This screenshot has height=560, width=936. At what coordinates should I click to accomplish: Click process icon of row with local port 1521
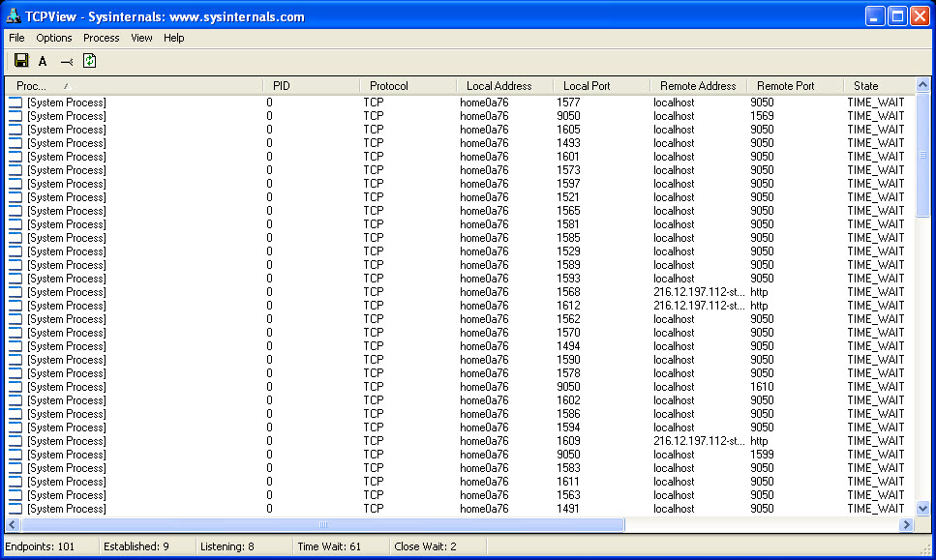click(x=15, y=197)
